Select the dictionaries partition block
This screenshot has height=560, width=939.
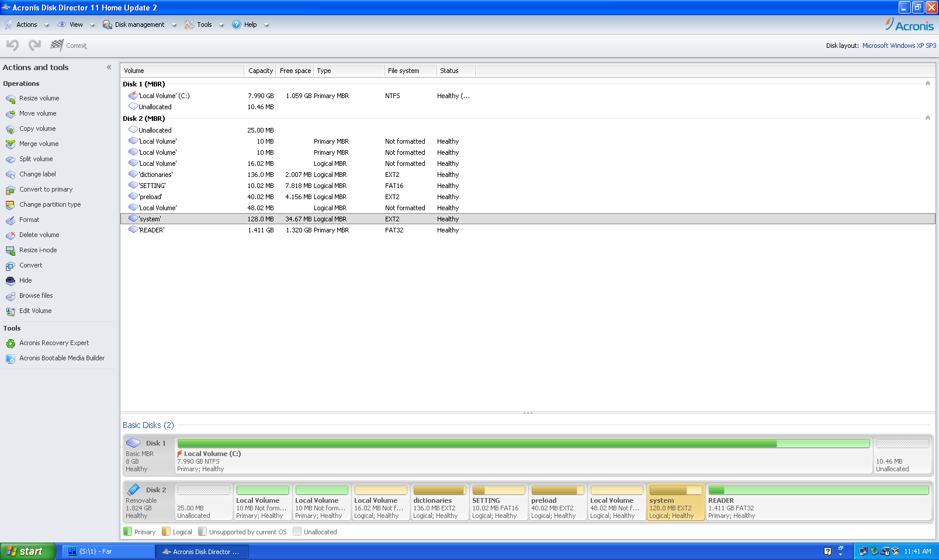coord(439,502)
